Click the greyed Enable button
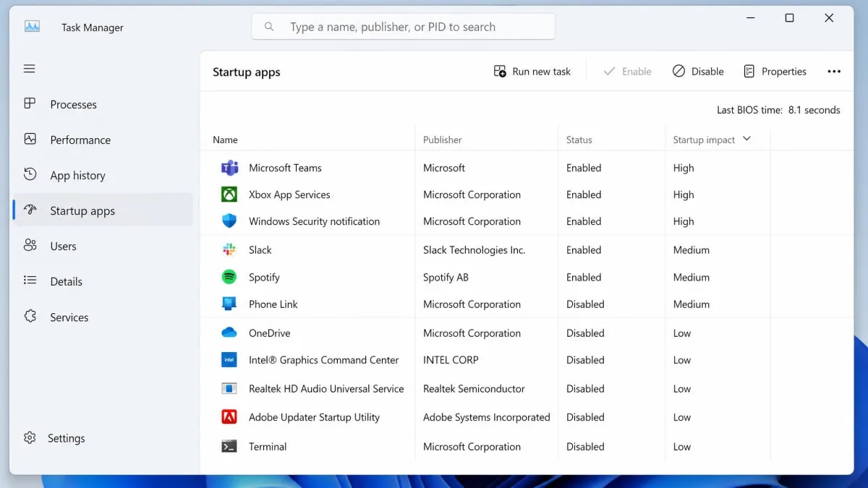Image resolution: width=868 pixels, height=488 pixels. [x=627, y=72]
